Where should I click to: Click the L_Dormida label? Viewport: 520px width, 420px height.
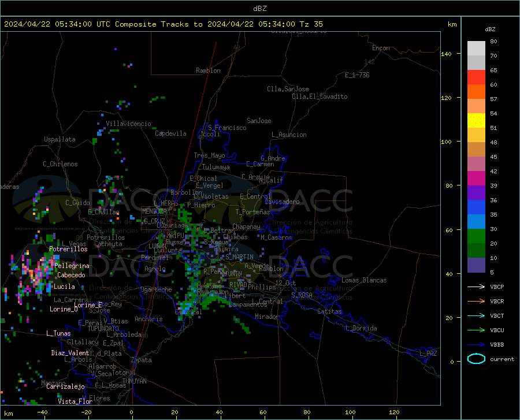pyautogui.click(x=361, y=328)
